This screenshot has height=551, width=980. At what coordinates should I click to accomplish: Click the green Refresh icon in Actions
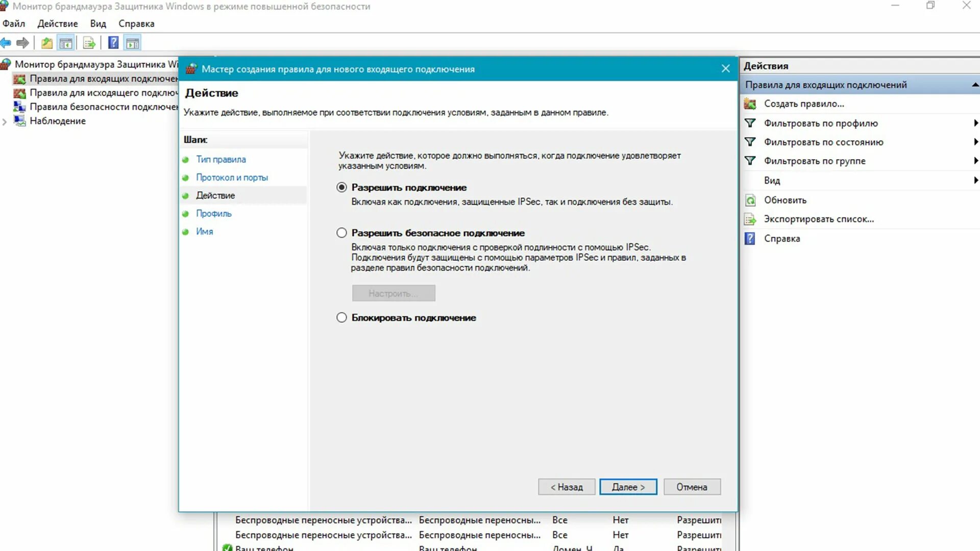pos(750,200)
